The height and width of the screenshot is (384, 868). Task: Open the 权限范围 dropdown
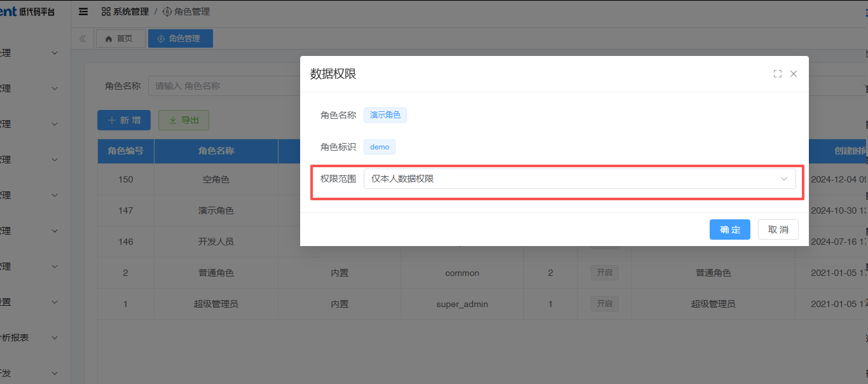point(579,179)
